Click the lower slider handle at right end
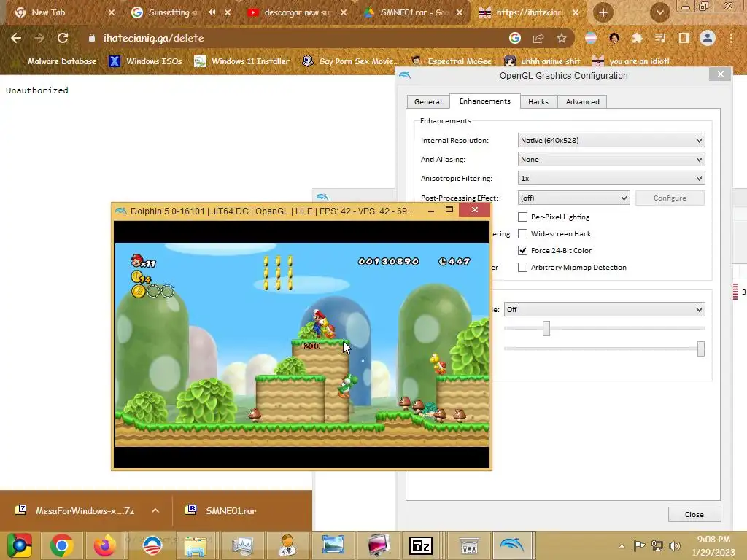747x560 pixels. point(701,349)
